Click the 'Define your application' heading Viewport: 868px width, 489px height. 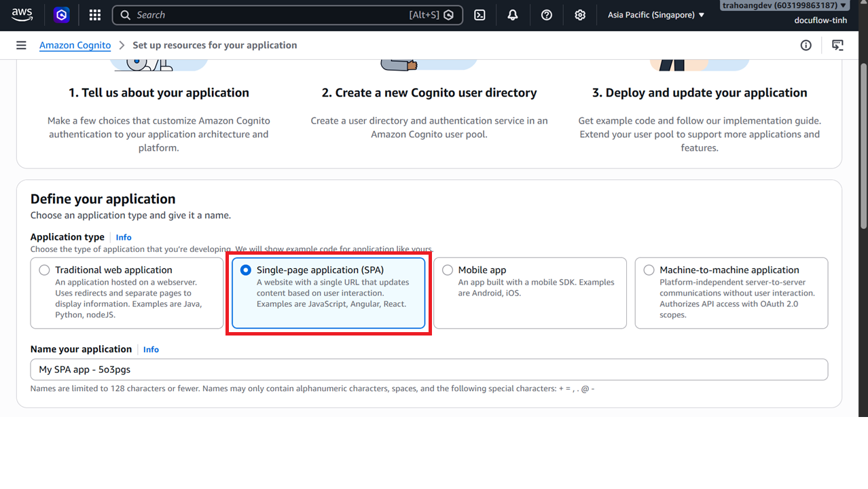click(x=103, y=199)
